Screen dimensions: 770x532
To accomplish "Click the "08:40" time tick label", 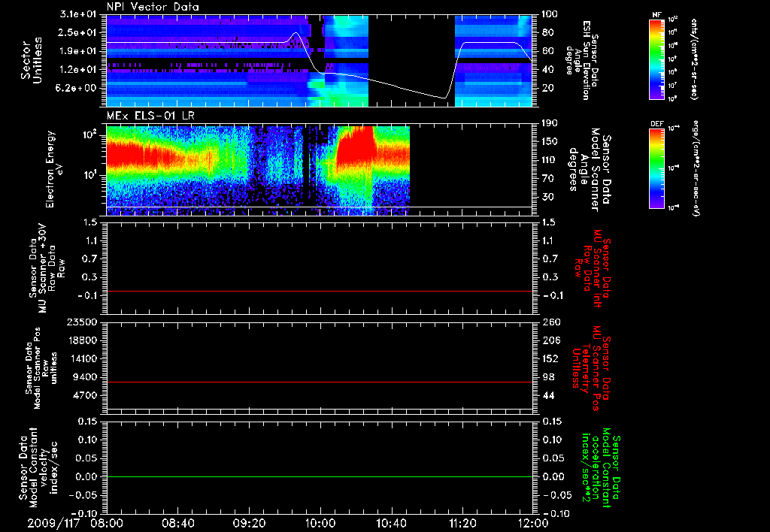I will tap(177, 523).
